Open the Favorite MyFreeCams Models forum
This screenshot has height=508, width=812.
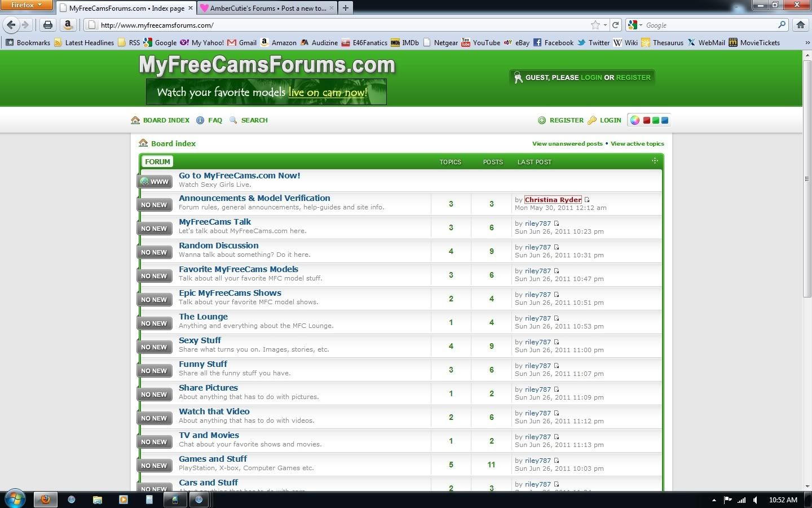[239, 269]
